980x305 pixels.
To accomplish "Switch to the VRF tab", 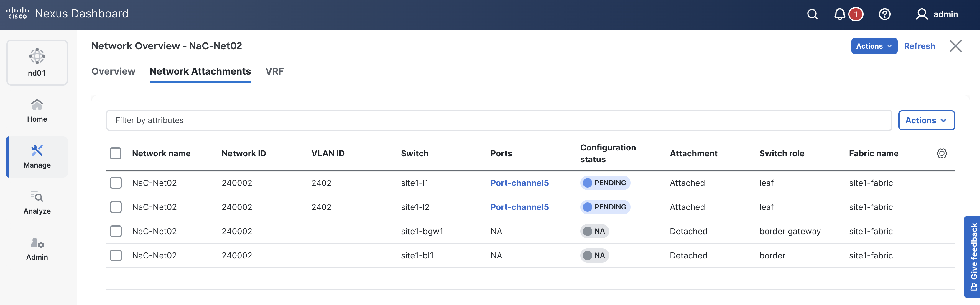I will pyautogui.click(x=274, y=71).
